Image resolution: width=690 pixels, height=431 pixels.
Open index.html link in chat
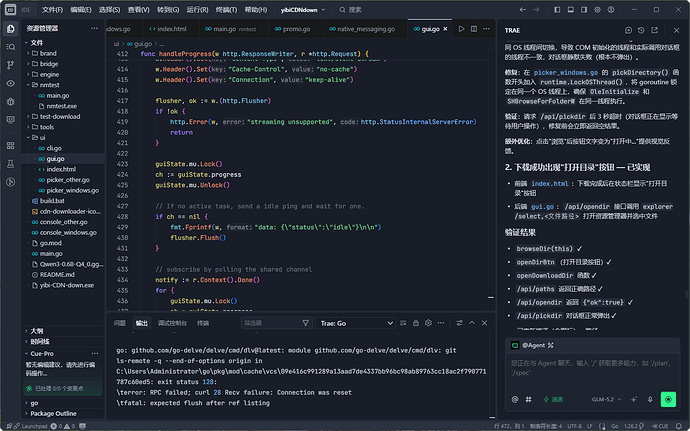point(550,184)
